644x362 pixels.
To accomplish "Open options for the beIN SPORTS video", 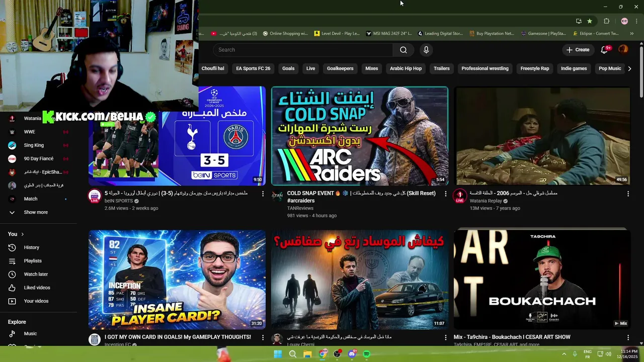I will [263, 194].
